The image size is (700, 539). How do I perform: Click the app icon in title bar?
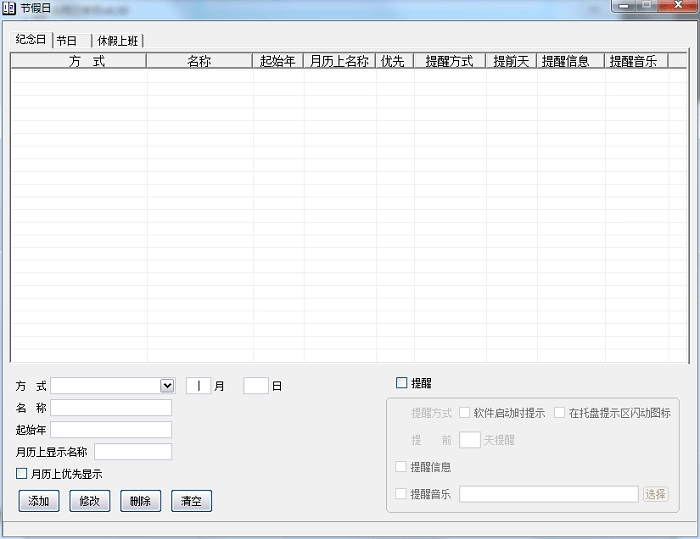[x=9, y=8]
